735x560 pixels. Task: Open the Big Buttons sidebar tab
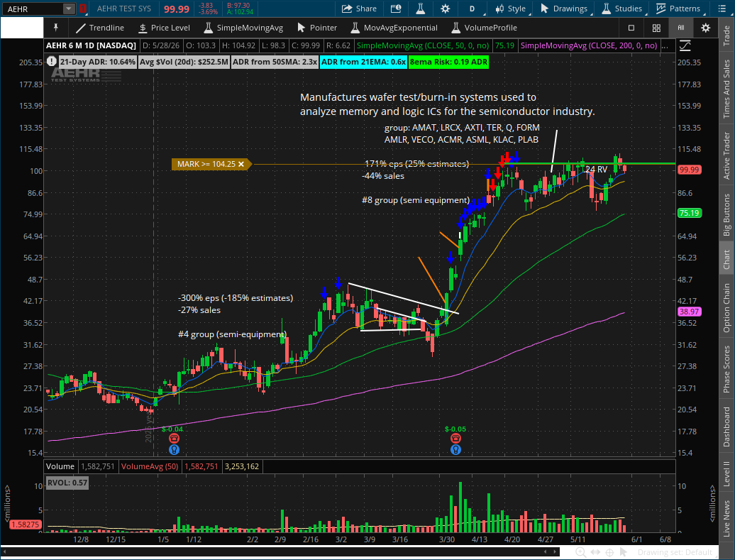(726, 214)
